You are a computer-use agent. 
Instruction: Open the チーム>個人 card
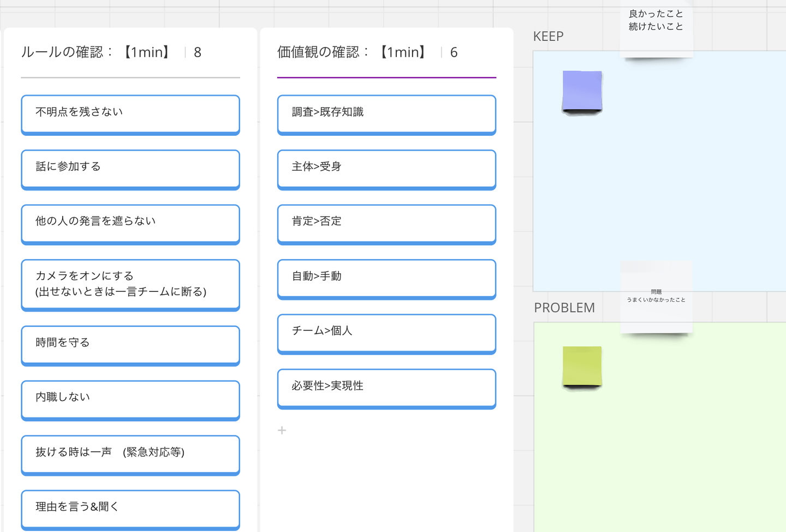click(x=386, y=332)
